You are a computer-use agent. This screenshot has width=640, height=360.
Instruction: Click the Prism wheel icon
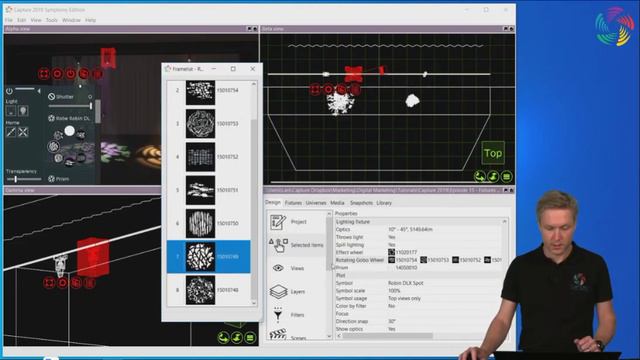[51, 179]
